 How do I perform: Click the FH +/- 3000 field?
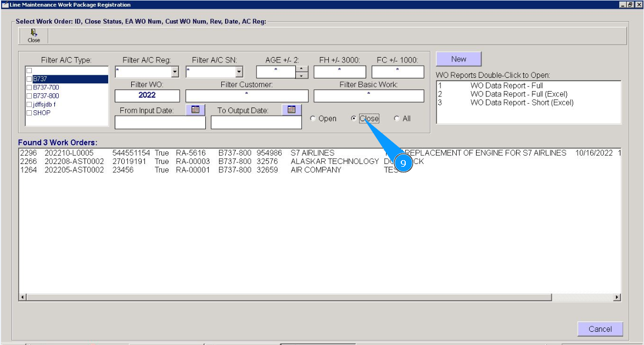pos(340,72)
